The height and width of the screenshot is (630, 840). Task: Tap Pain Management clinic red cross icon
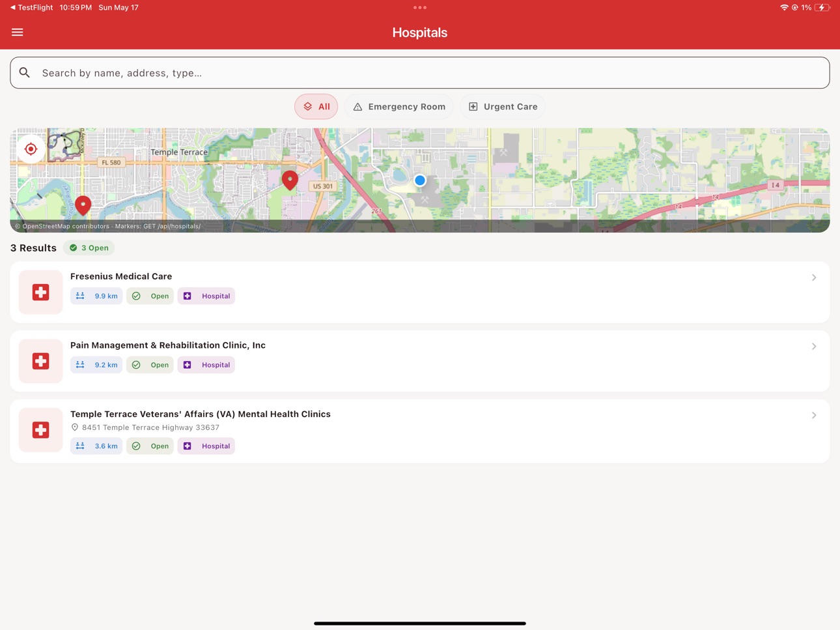40,361
